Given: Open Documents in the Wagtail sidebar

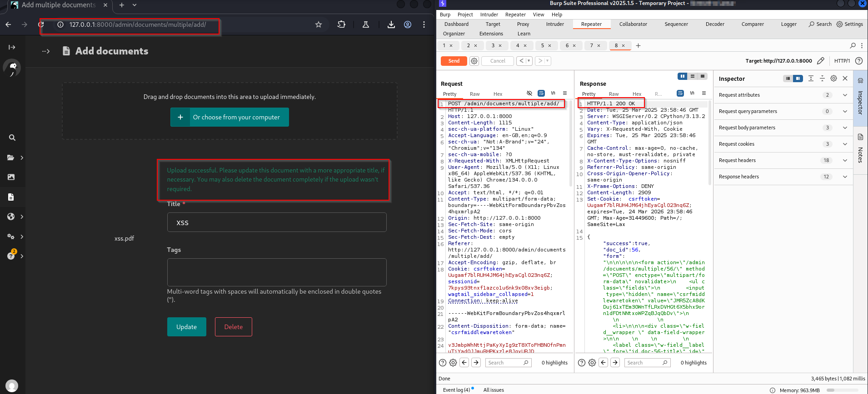Looking at the screenshot, I should coord(11,197).
